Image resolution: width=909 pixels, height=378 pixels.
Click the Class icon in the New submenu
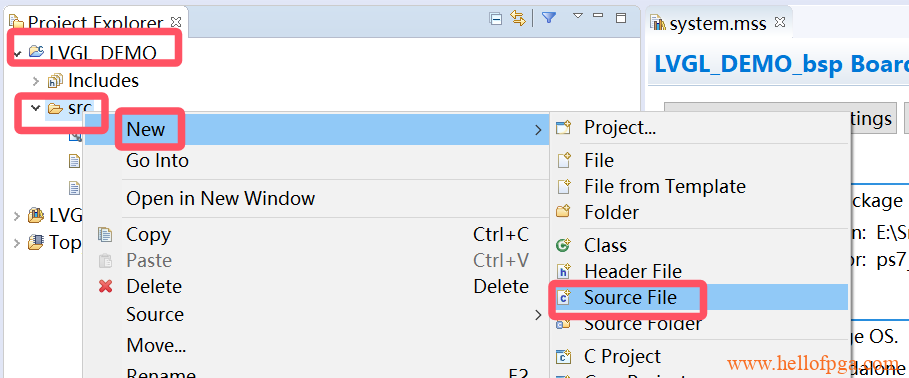click(563, 245)
